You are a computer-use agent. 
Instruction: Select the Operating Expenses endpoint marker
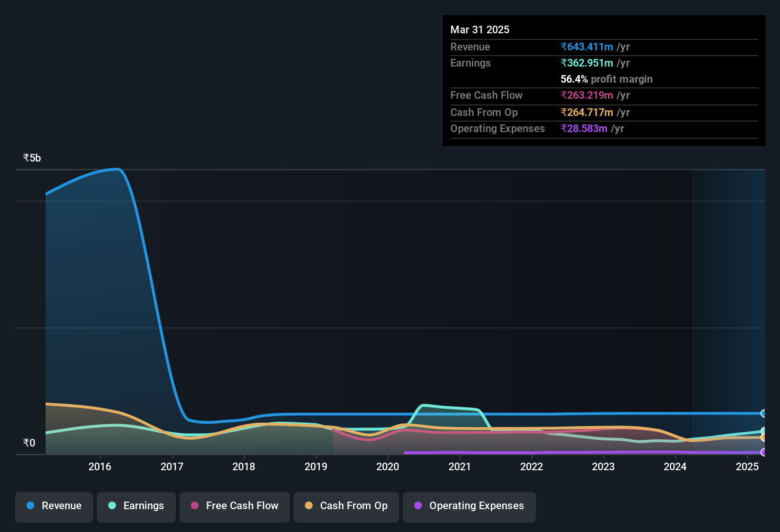click(x=764, y=452)
